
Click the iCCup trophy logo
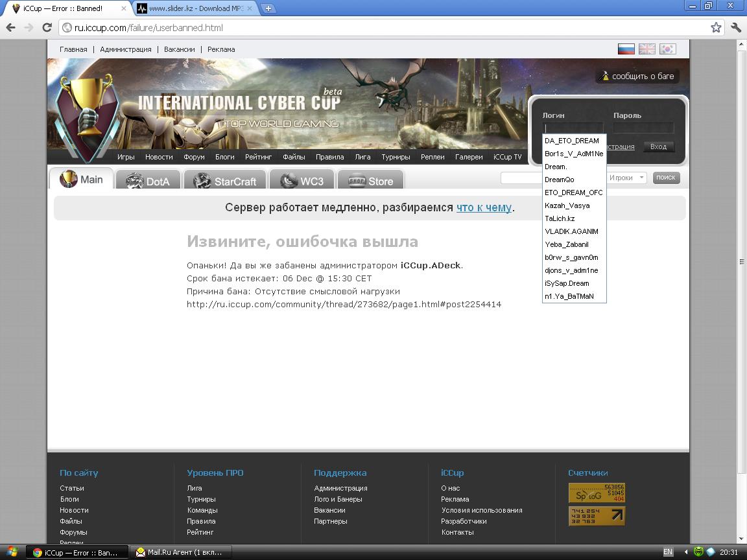pos(87,117)
